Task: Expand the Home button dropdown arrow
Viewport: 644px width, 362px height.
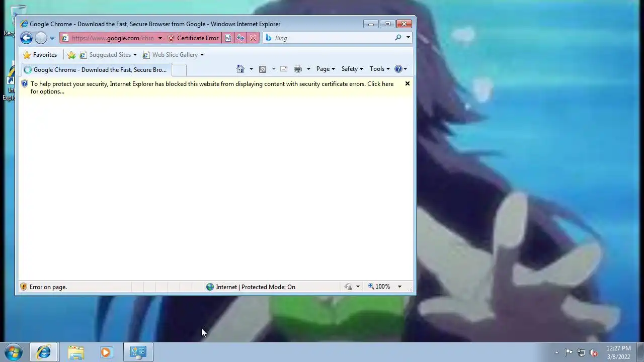Action: click(251, 69)
